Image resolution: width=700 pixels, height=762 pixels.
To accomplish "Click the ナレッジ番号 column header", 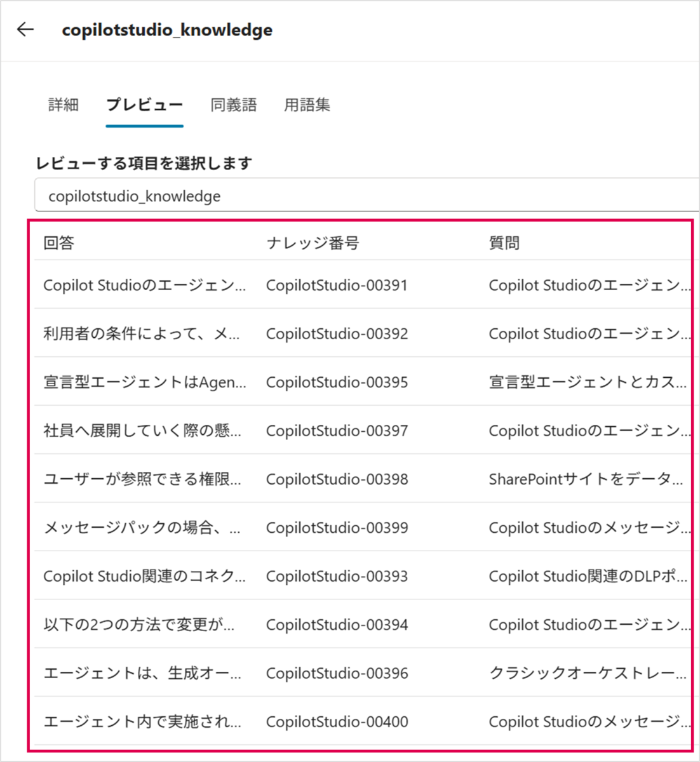I will coord(313,243).
